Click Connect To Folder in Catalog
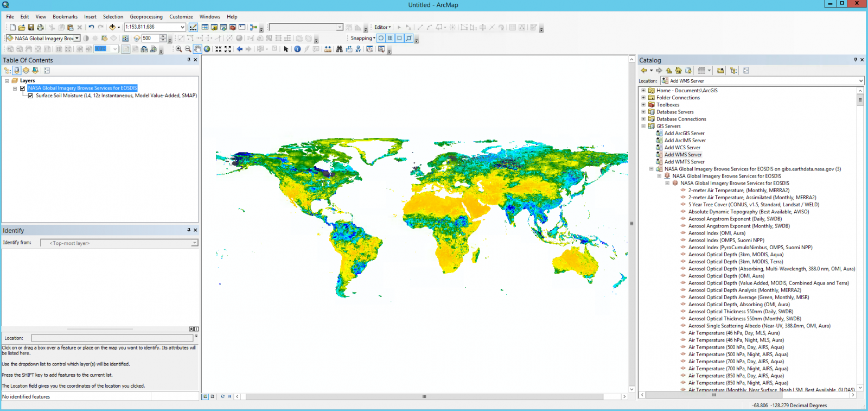 [x=720, y=71]
